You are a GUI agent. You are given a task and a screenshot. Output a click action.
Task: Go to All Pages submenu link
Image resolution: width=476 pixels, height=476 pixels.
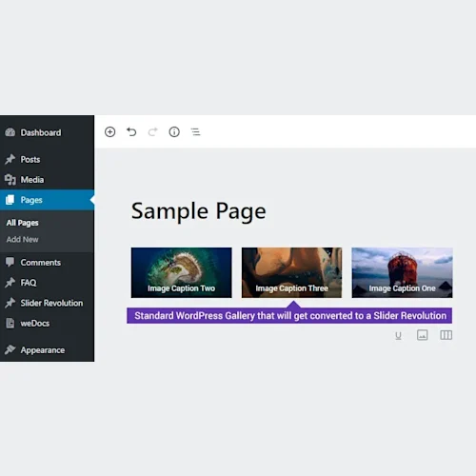(x=22, y=223)
